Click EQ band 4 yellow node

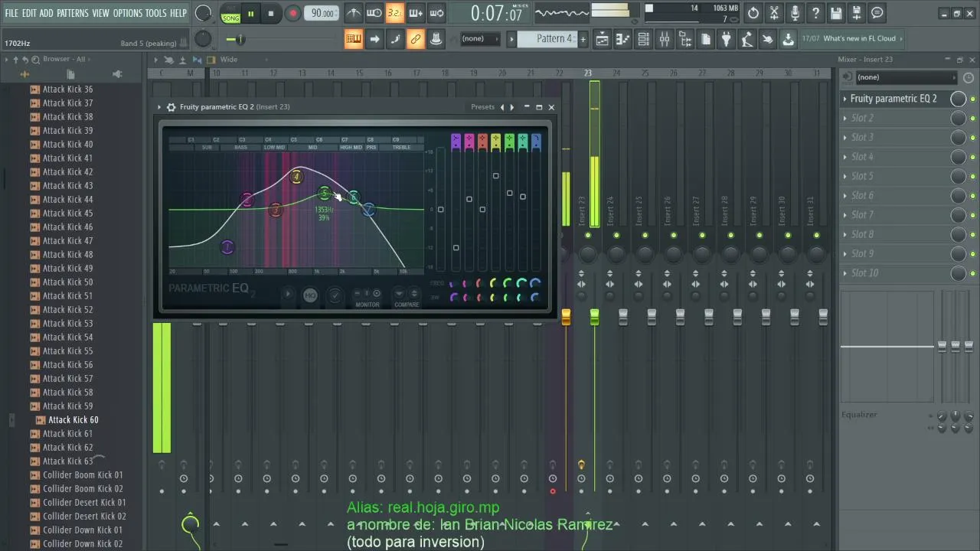(296, 178)
